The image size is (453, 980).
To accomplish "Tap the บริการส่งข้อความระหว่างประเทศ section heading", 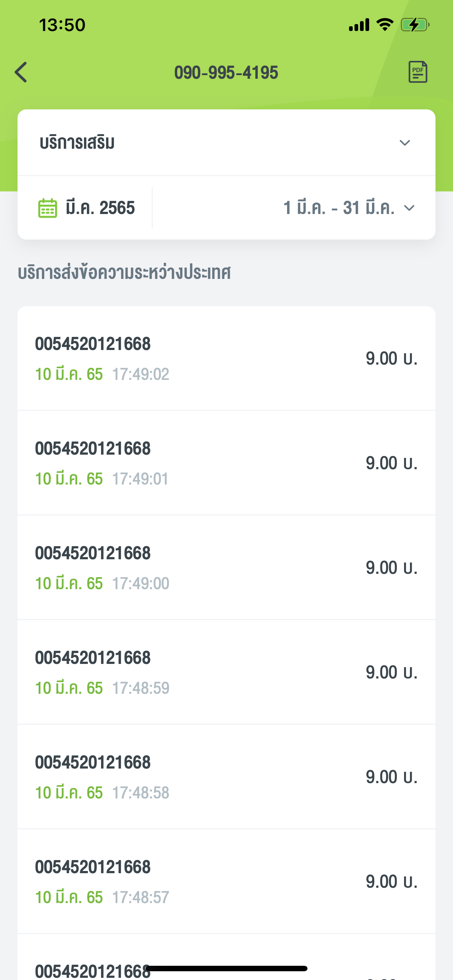I will tap(124, 273).
